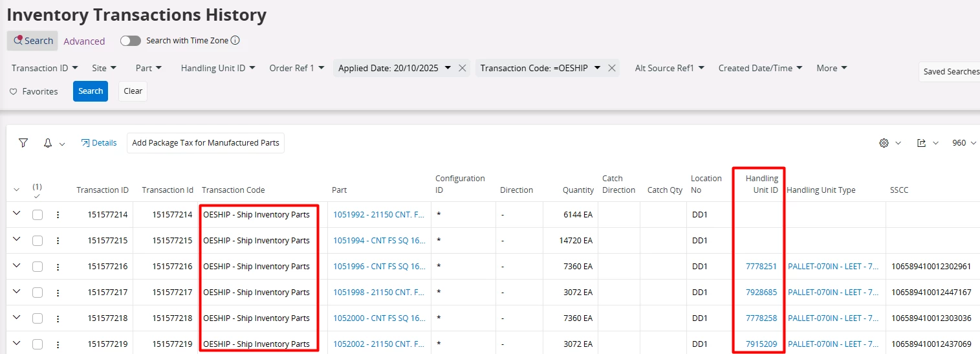Open row menu for transaction 151577214
980x354 pixels.
coord(58,215)
